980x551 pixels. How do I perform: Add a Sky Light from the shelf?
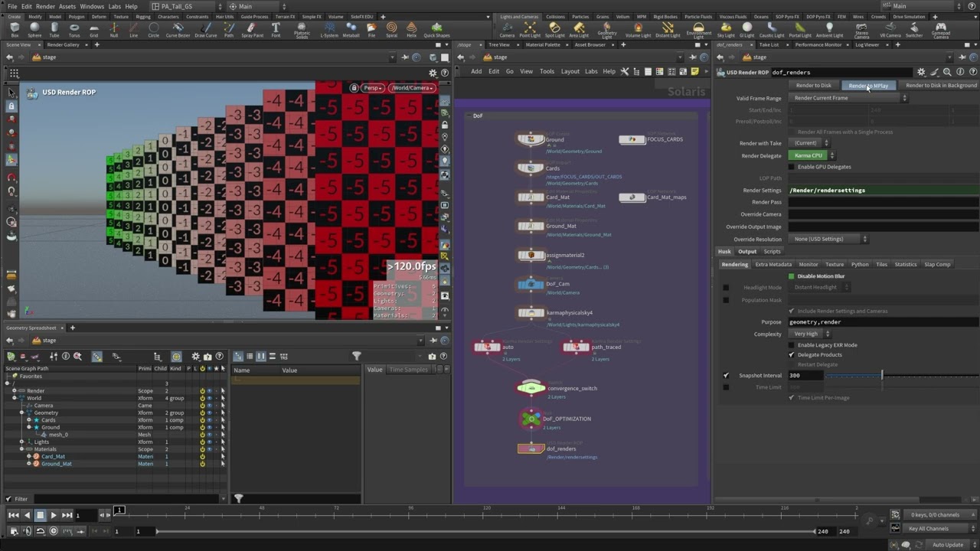[726, 30]
